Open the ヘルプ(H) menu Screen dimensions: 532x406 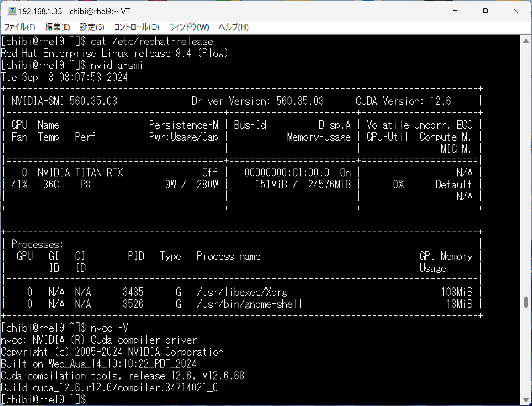tap(233, 27)
